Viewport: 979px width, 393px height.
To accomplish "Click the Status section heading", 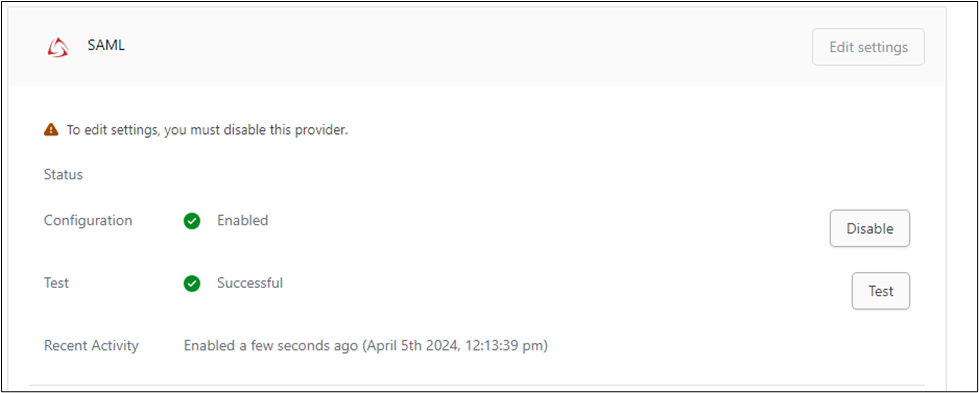I will click(x=63, y=175).
